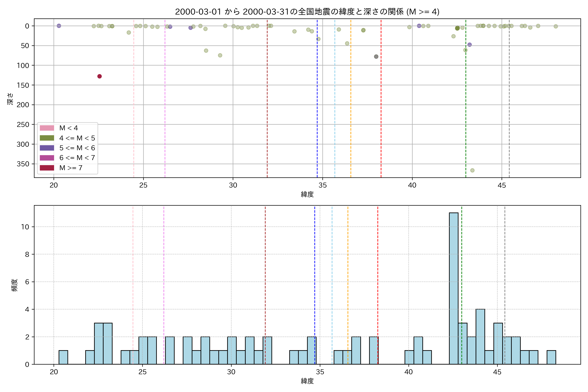Click the purple scatter point near latitude 43 depth 50
The image size is (588, 392).
(469, 44)
